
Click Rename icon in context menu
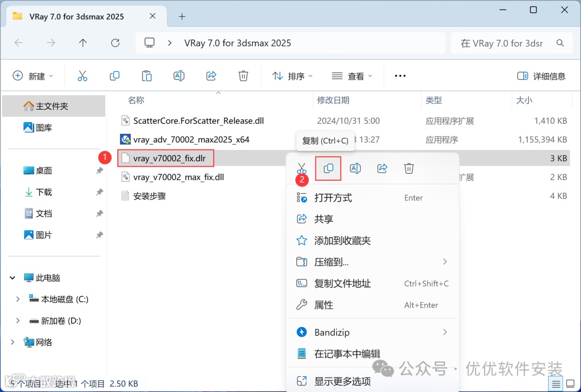356,169
